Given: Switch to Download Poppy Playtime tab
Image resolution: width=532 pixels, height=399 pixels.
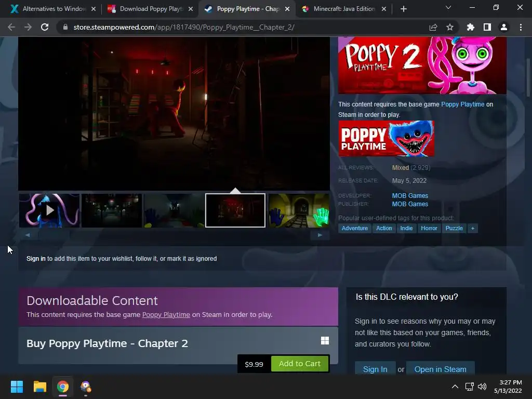Looking at the screenshot, I should 151,9.
